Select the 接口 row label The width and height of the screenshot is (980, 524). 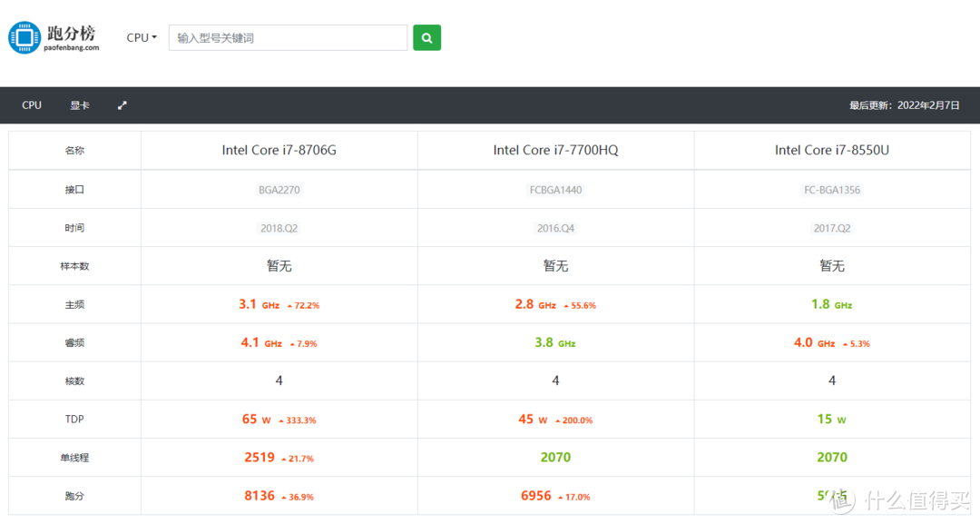coord(74,190)
